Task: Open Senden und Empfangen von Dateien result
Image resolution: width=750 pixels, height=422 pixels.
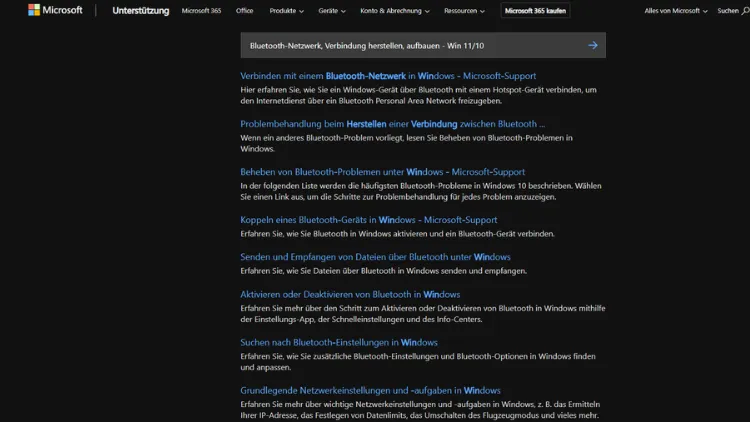Action: pyautogui.click(x=375, y=257)
